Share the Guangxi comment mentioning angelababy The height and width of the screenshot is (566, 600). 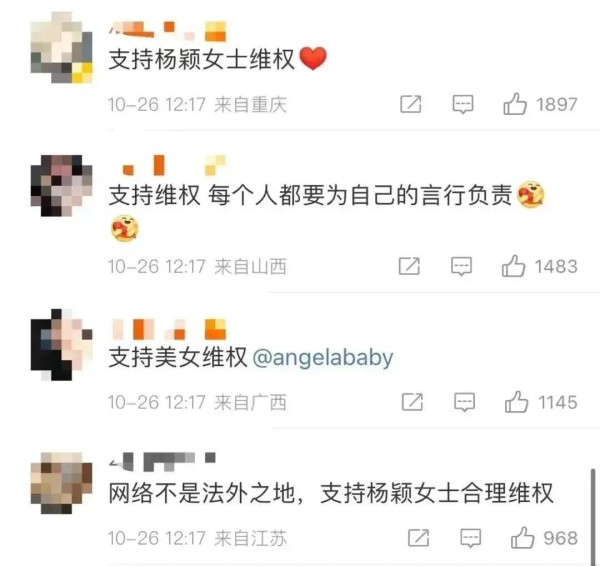click(x=412, y=402)
